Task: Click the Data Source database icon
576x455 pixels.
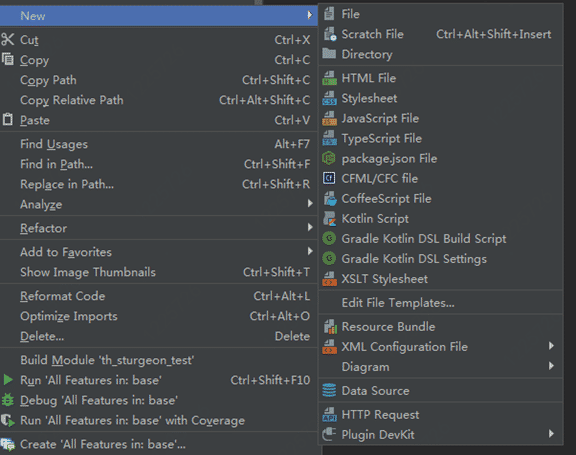Action: tap(329, 390)
